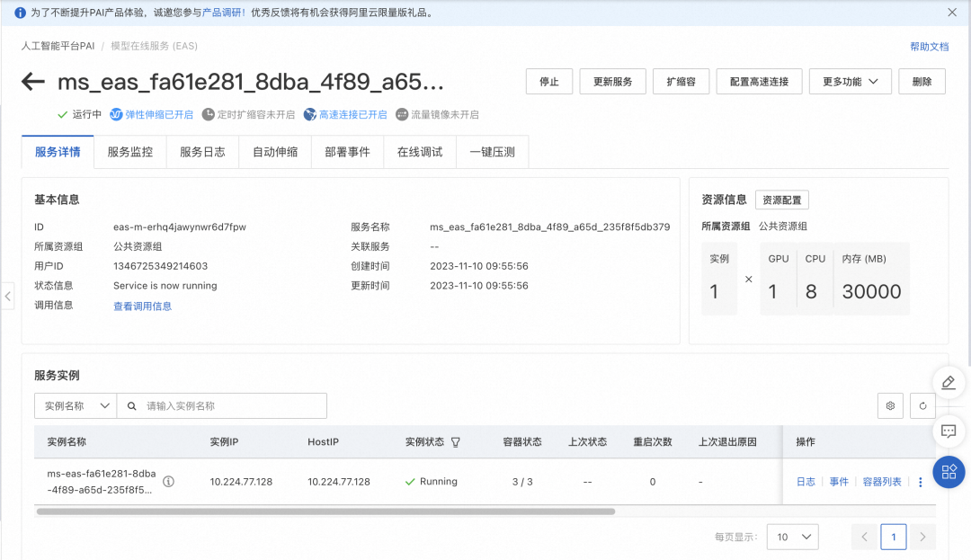971x560 pixels.
Task: Refresh the service instance list
Action: (x=922, y=405)
